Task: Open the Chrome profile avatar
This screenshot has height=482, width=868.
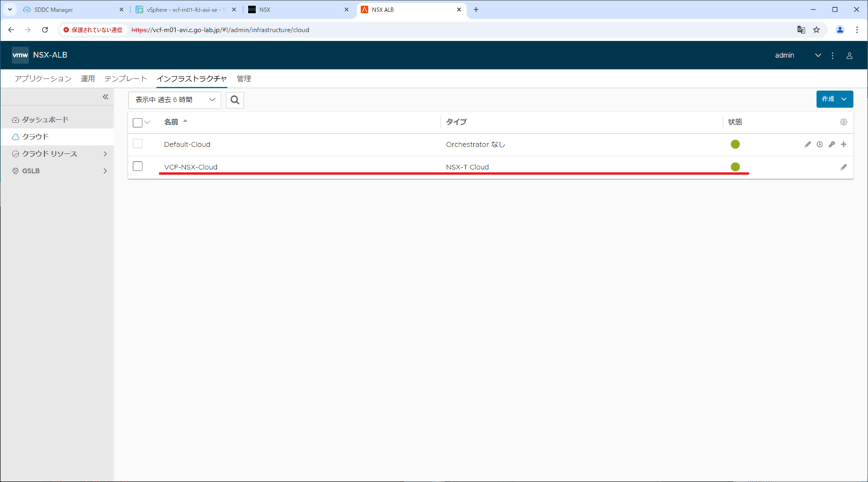Action: [840, 30]
